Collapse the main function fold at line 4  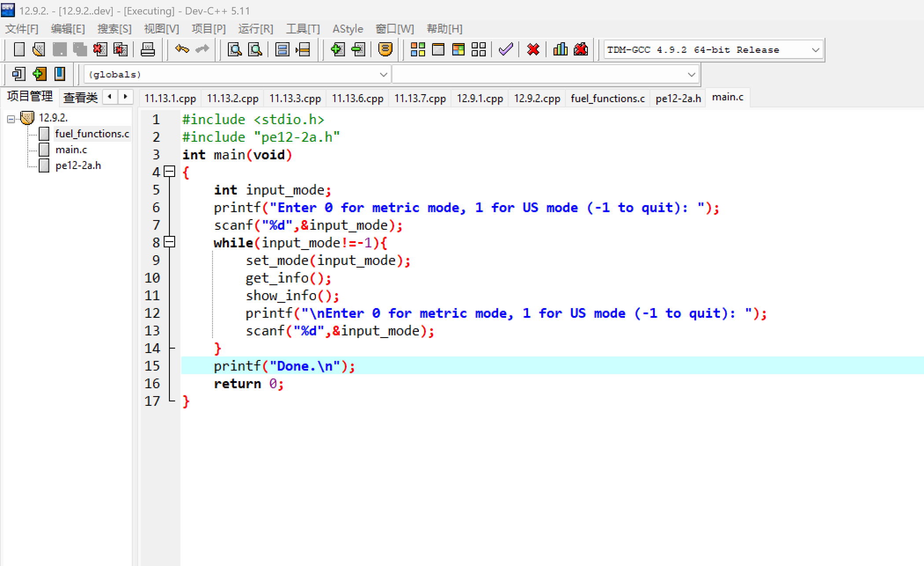pos(169,172)
